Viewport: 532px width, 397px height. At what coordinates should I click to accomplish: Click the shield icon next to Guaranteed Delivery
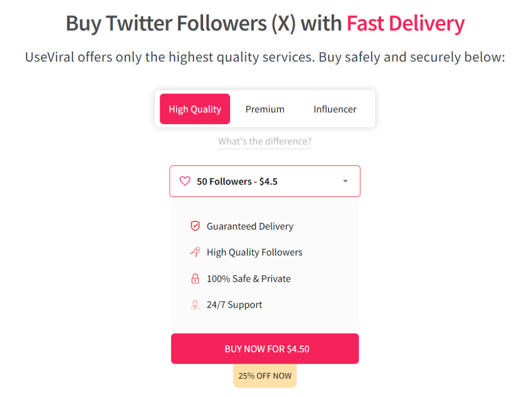195,226
